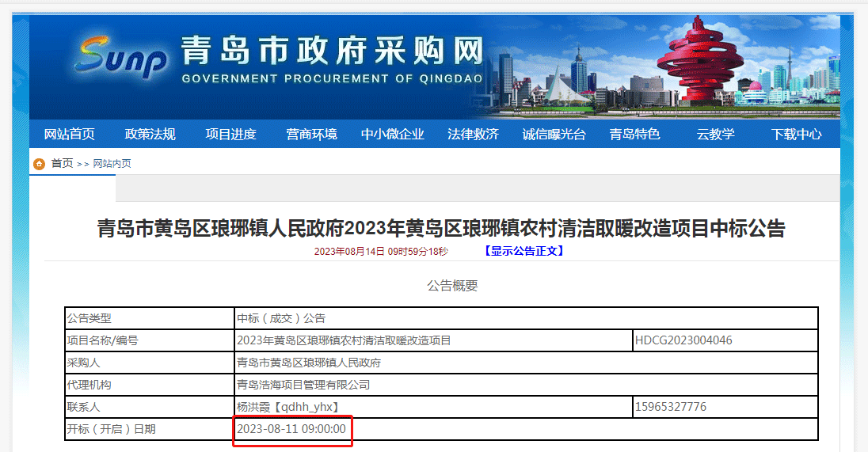
Task: Open 政策法规 menu item
Action: point(150,134)
